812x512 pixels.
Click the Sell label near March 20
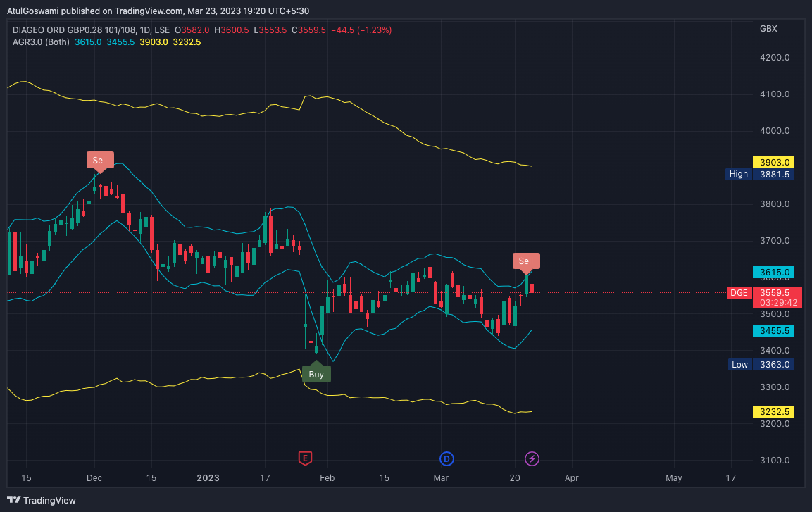[526, 261]
